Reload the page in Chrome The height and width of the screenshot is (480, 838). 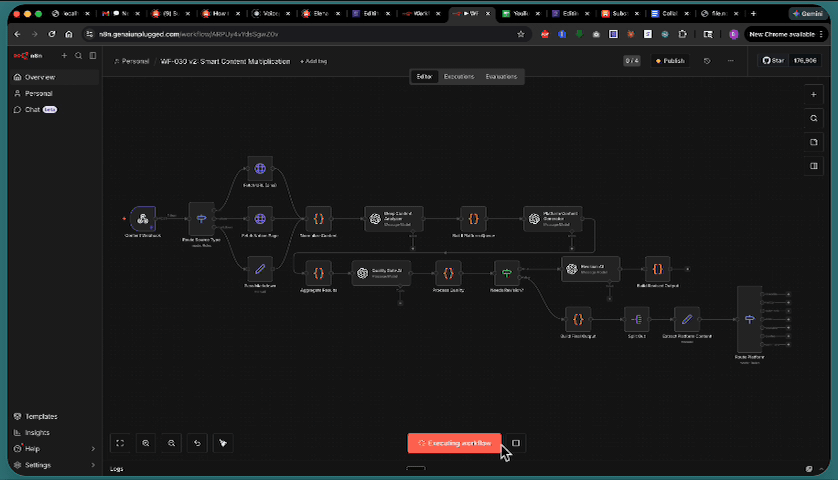tap(52, 34)
